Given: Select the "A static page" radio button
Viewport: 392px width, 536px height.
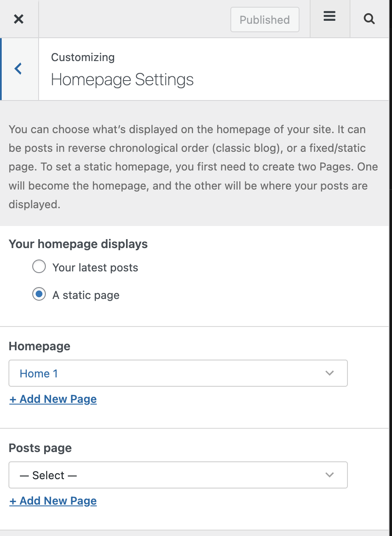Looking at the screenshot, I should (x=39, y=295).
